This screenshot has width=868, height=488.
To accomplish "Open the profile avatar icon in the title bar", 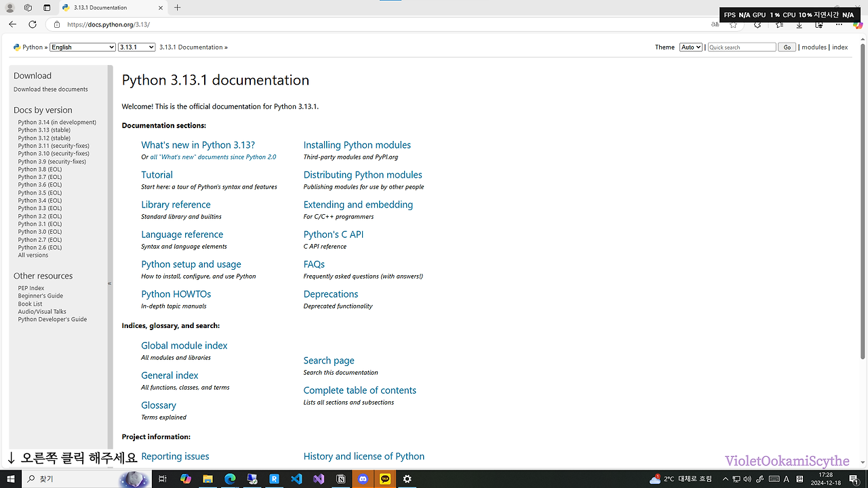I will (10, 7).
